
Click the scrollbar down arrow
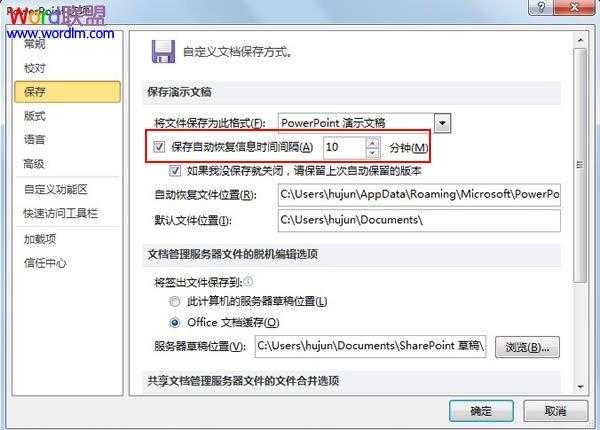click(x=580, y=387)
